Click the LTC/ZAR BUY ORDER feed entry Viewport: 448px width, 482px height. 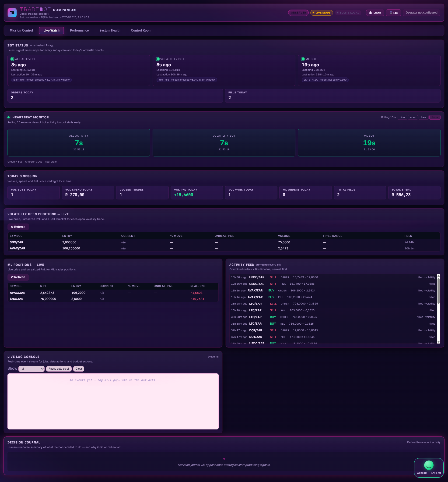click(x=333, y=317)
